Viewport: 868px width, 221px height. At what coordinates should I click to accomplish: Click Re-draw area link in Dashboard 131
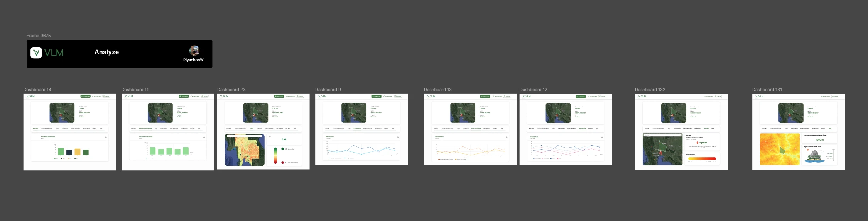[825, 96]
